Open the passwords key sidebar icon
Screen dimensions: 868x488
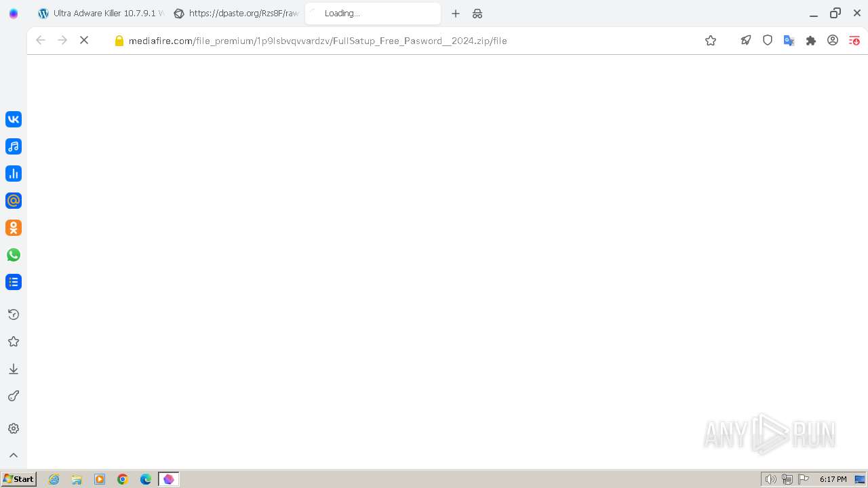tap(14, 396)
